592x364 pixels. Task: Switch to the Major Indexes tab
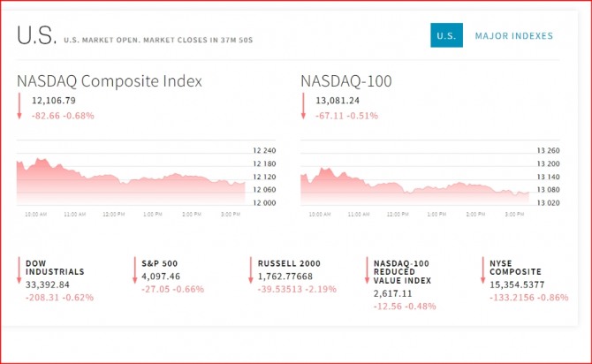[513, 36]
